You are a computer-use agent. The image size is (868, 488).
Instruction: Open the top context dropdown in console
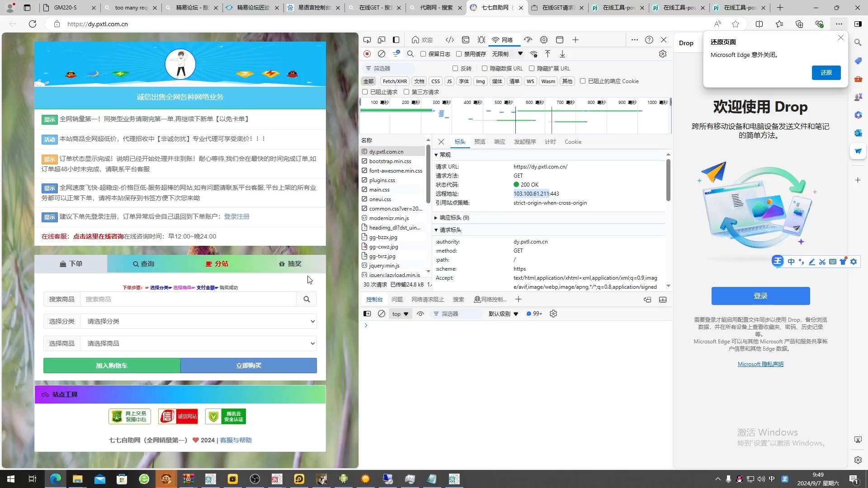point(400,314)
